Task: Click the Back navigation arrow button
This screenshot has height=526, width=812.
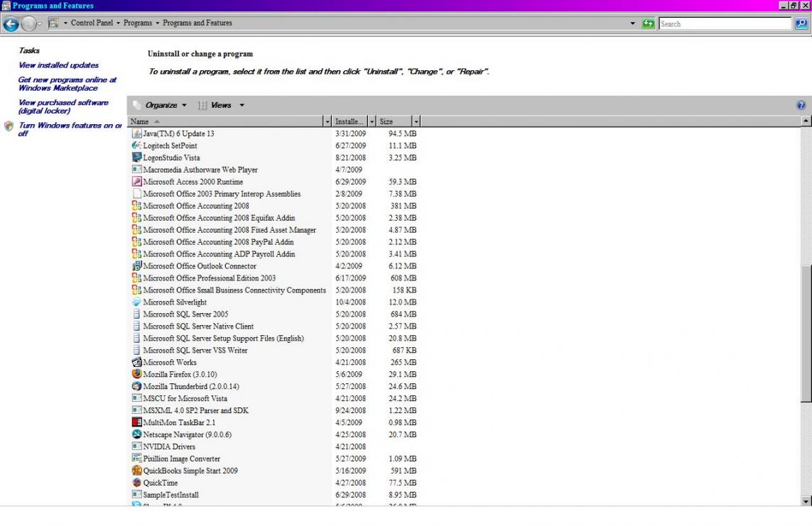Action: coord(11,24)
